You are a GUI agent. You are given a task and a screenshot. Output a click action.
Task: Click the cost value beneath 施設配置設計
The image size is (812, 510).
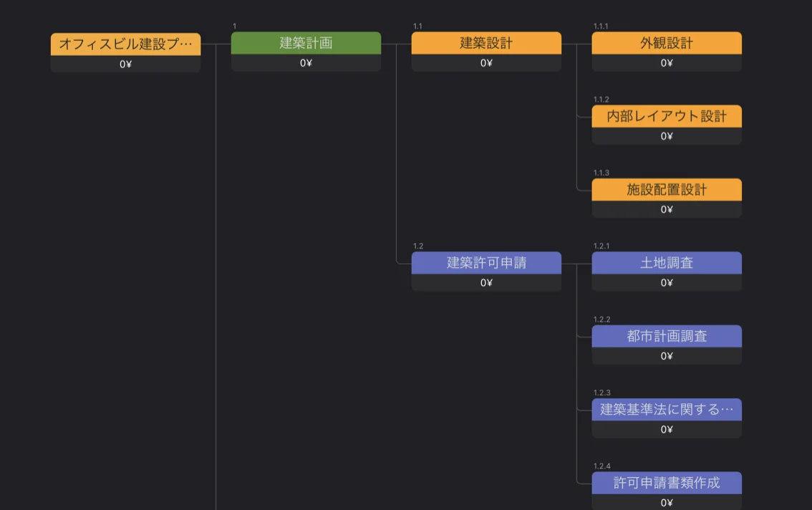point(667,210)
